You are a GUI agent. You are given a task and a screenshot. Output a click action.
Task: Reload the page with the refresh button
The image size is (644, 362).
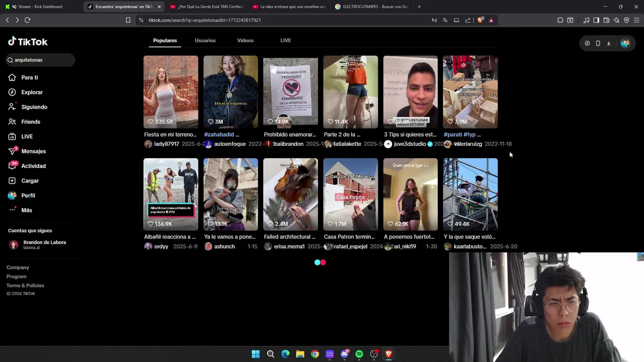27,20
